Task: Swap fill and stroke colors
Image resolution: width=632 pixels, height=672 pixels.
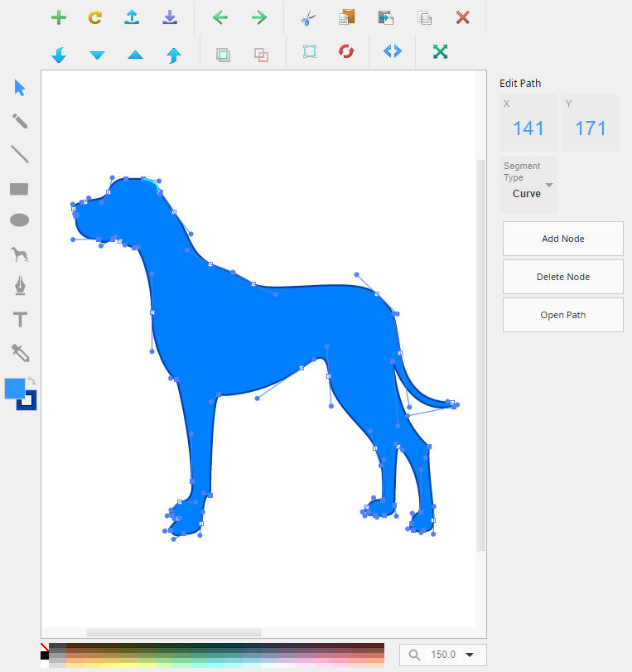Action: pyautogui.click(x=31, y=381)
